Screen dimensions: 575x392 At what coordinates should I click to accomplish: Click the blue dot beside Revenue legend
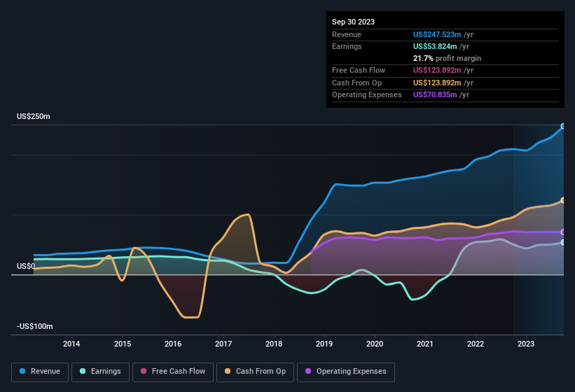[22, 371]
